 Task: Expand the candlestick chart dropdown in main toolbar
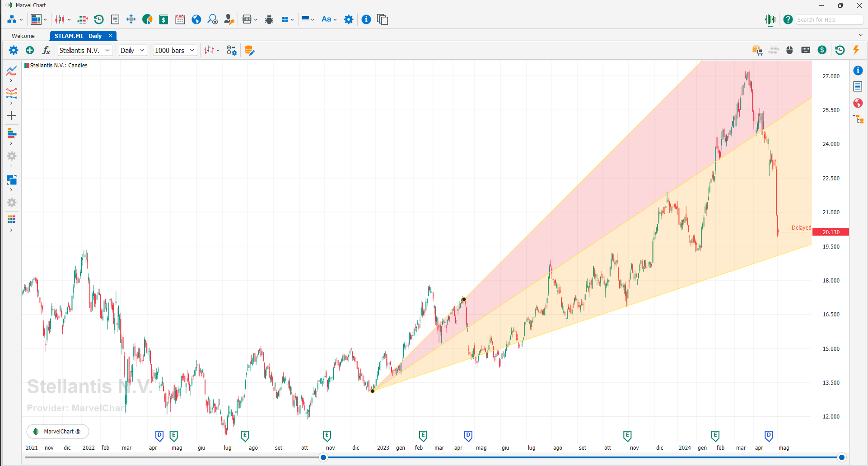(69, 20)
